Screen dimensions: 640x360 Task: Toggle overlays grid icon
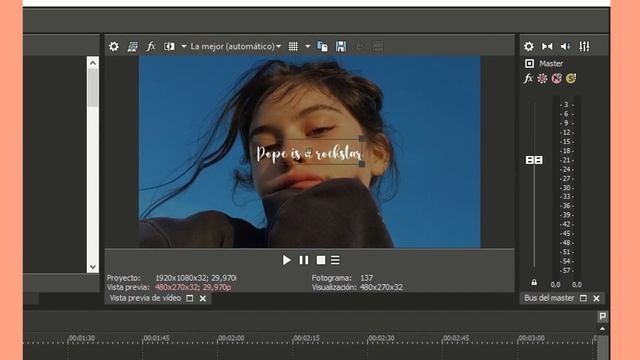point(293,47)
